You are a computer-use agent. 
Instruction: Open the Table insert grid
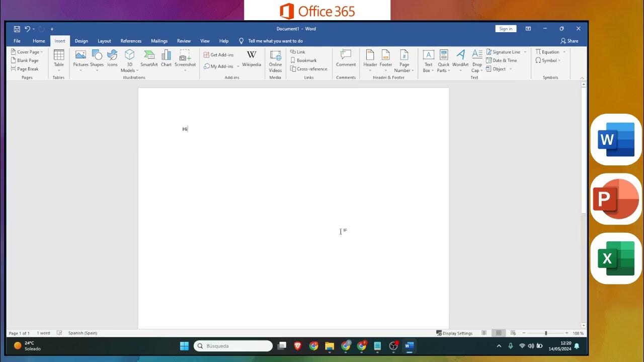[59, 60]
